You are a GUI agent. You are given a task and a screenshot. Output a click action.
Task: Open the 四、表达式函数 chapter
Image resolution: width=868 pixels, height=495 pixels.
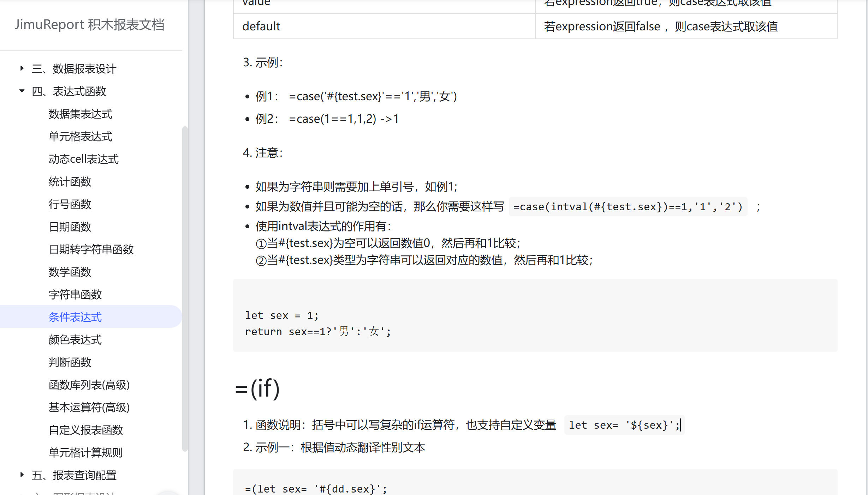[x=69, y=91]
